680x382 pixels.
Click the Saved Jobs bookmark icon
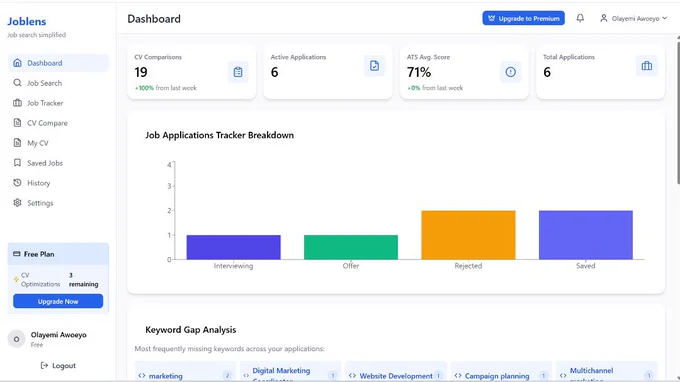click(17, 163)
